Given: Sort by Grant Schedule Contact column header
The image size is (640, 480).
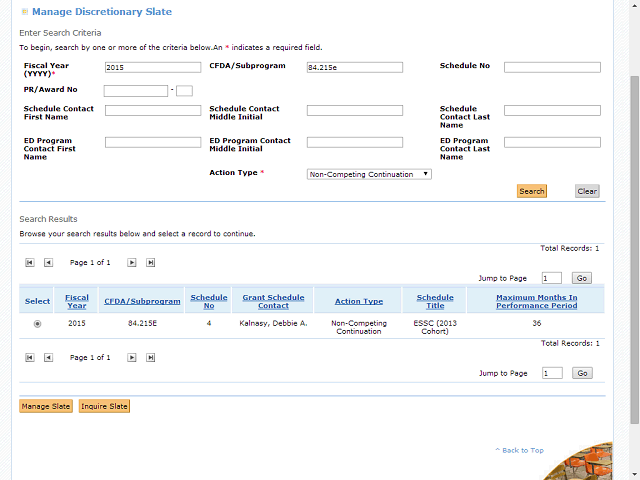Looking at the screenshot, I should pyautogui.click(x=273, y=301).
